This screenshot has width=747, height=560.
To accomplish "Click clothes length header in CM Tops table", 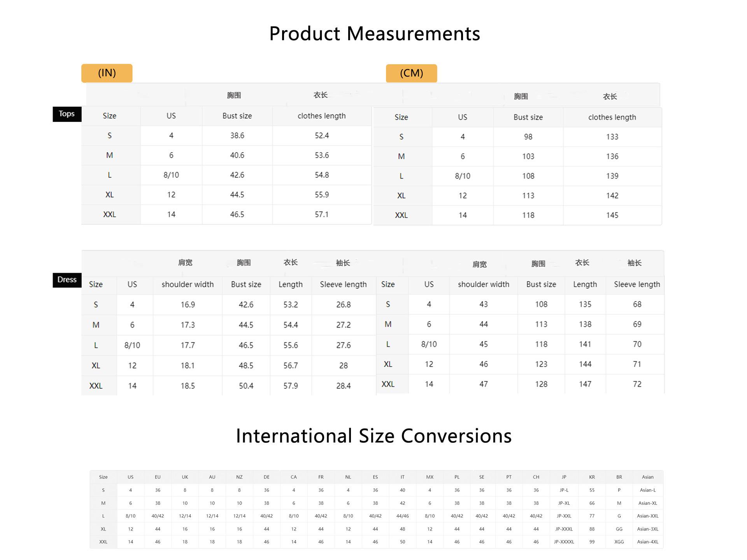I will (612, 117).
